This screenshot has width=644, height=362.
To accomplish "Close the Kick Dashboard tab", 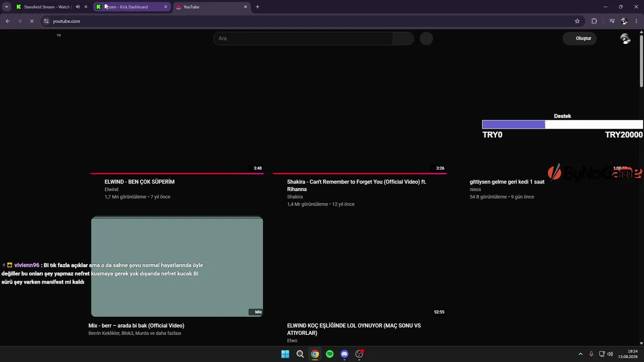I will coord(166,7).
